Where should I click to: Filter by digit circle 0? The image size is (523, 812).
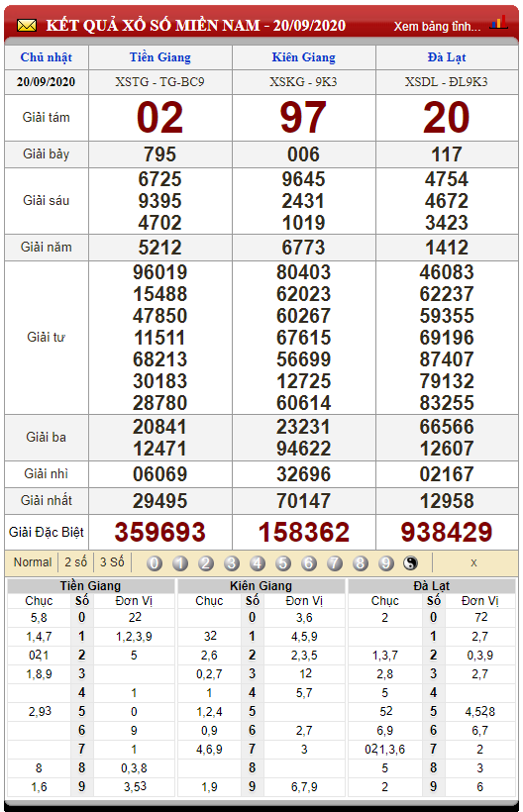pos(155,562)
